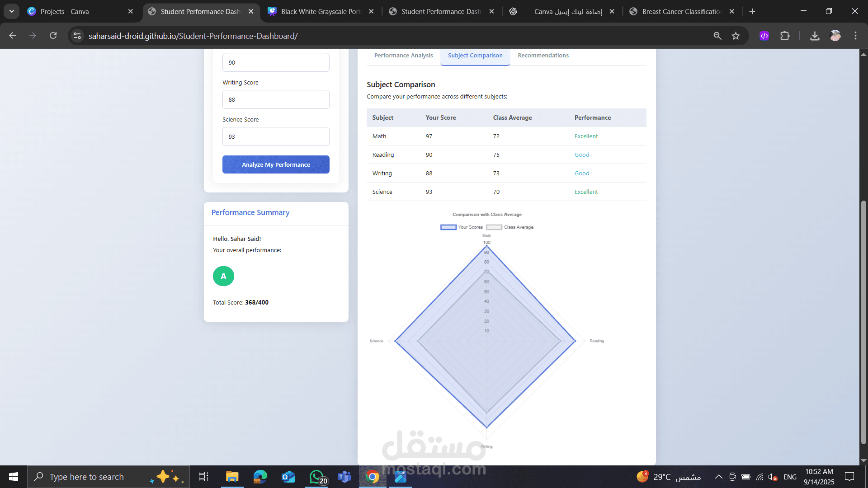The height and width of the screenshot is (488, 868).
Task: Open the Chrome three-dot menu
Action: click(855, 36)
